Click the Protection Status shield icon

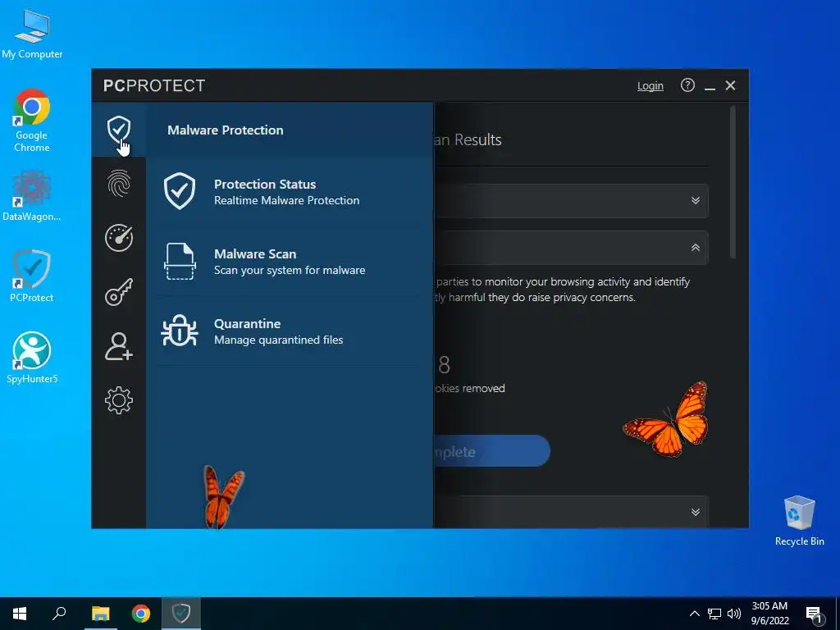180,191
